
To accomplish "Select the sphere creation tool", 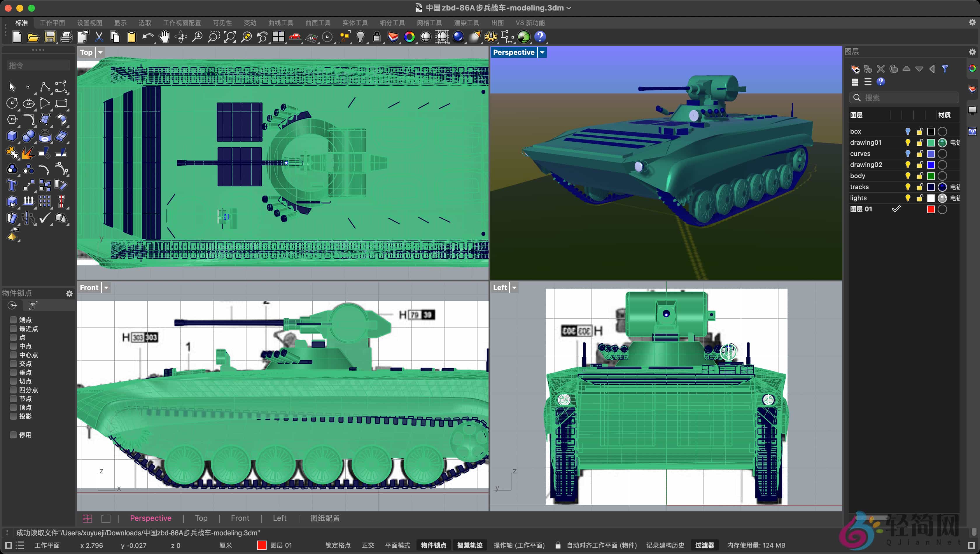I will 29,135.
